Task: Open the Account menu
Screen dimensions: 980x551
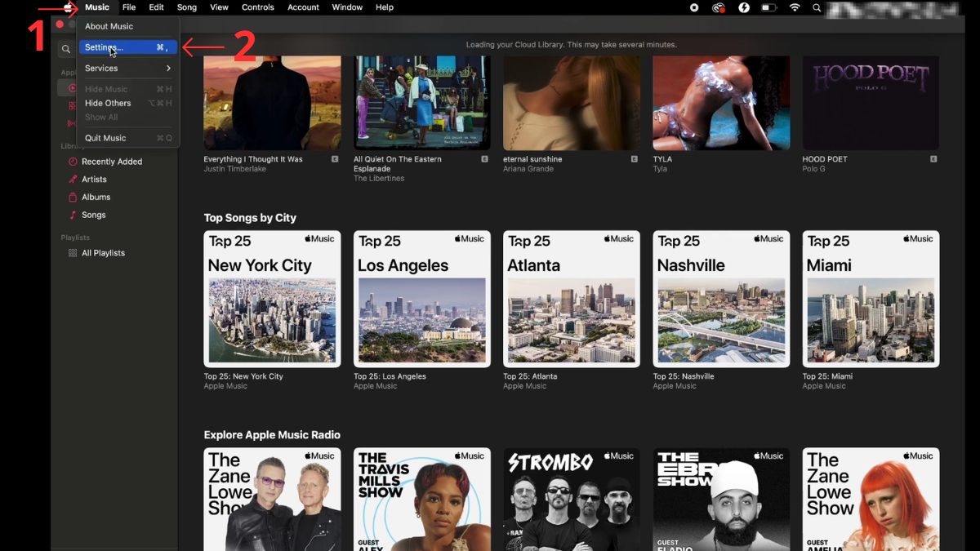Action: (x=303, y=7)
